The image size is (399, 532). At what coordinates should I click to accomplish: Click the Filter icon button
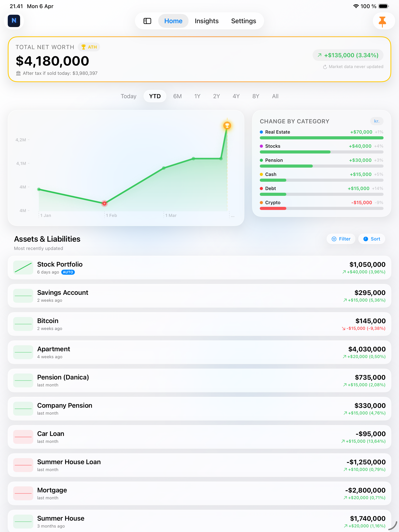point(341,239)
